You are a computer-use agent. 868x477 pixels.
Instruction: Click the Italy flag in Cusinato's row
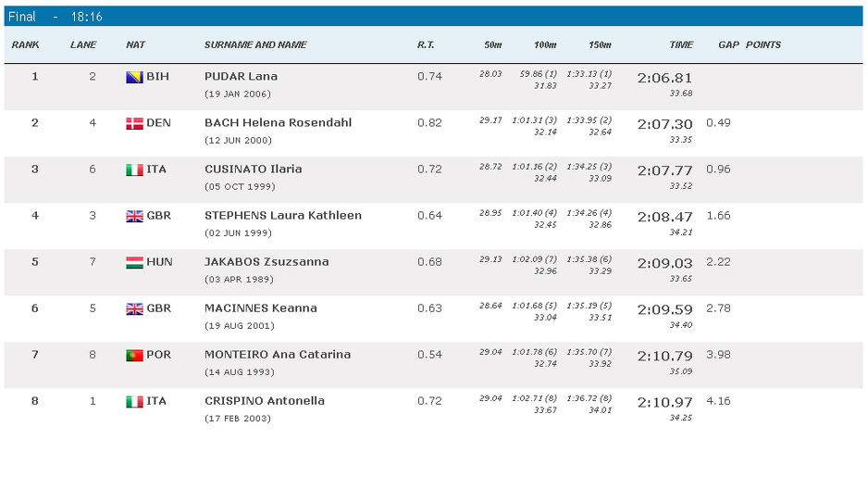(134, 169)
